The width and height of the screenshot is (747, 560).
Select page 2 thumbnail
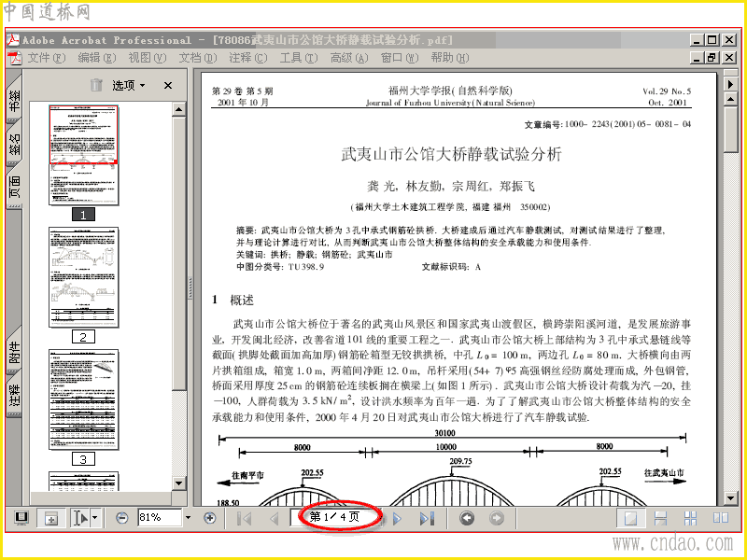tap(83, 277)
